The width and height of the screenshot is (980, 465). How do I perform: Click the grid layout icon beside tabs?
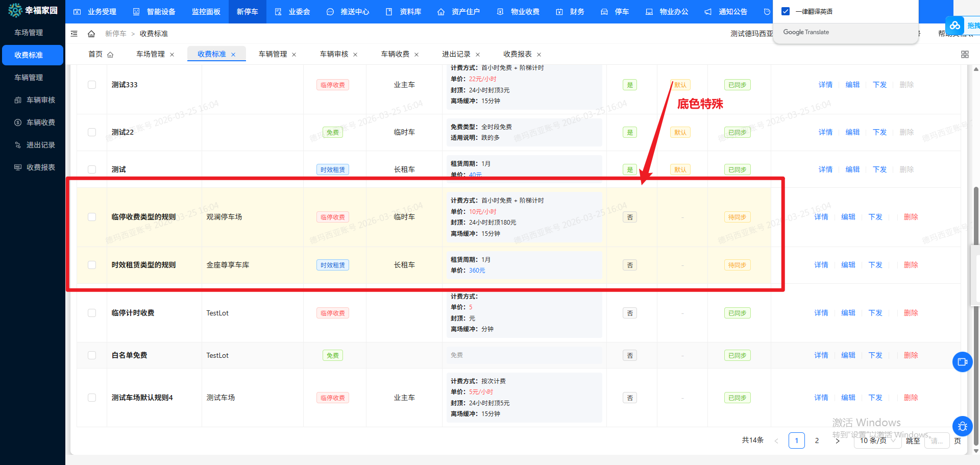[x=964, y=55]
